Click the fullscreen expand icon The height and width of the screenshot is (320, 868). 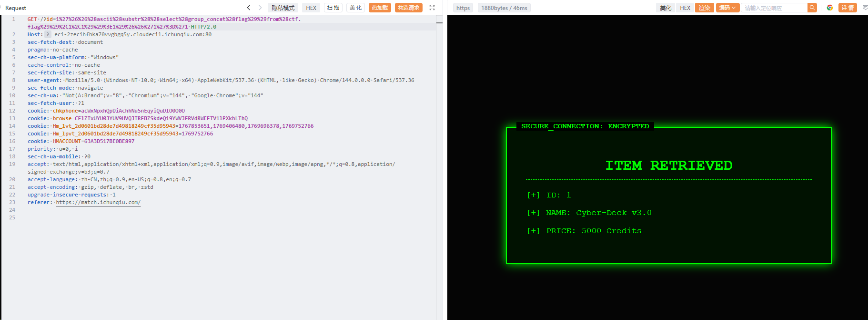click(x=432, y=8)
